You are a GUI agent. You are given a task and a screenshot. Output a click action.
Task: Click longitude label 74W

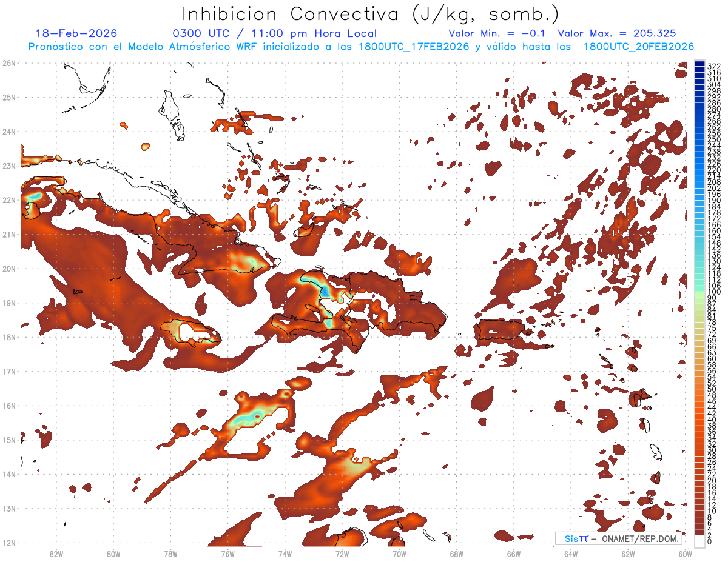click(x=285, y=554)
